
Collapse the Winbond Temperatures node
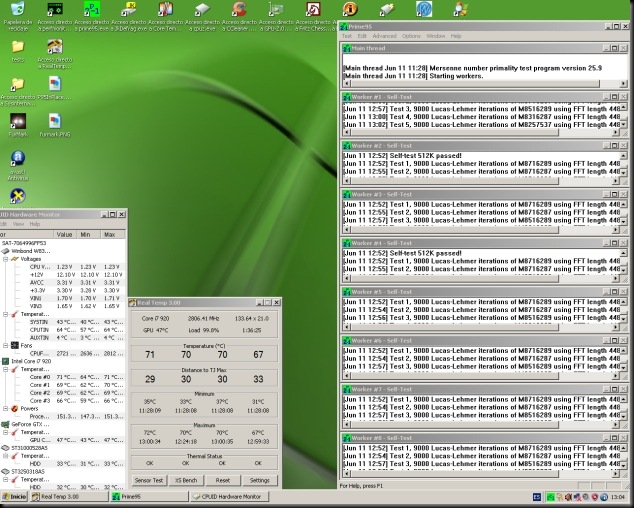pos(6,314)
